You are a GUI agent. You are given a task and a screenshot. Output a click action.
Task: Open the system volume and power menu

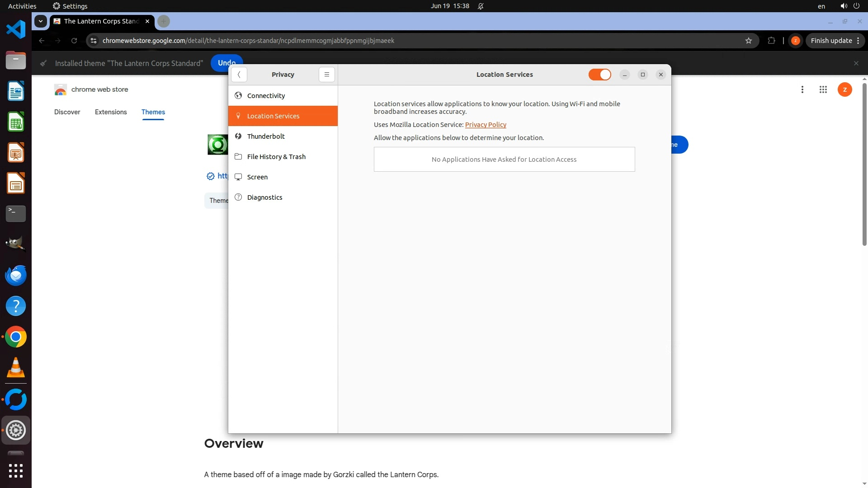pos(849,6)
